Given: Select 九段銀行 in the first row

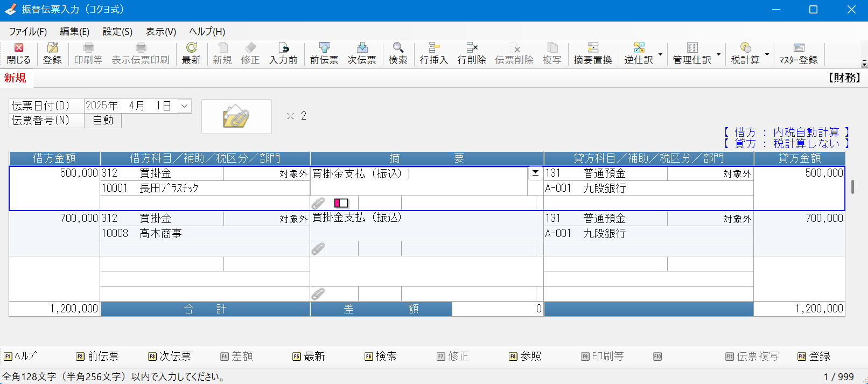Looking at the screenshot, I should point(648,188).
